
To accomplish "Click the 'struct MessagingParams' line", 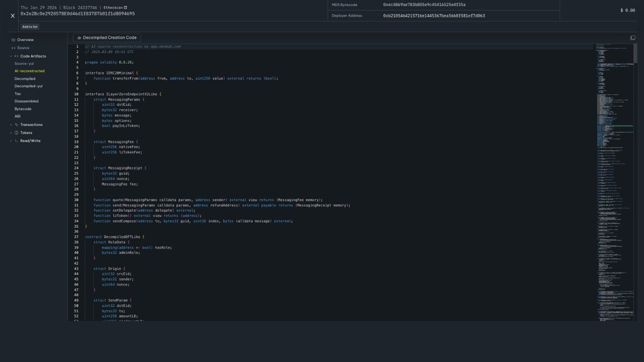I will (119, 99).
